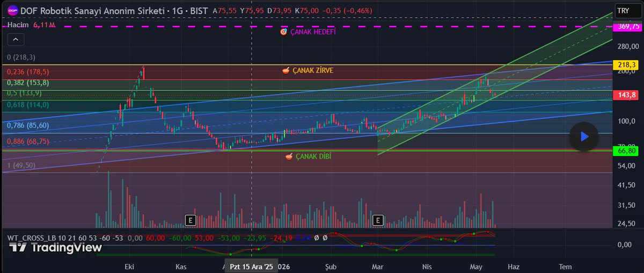Open the earnings E marker near Mart
644x273 pixels.
(378, 220)
